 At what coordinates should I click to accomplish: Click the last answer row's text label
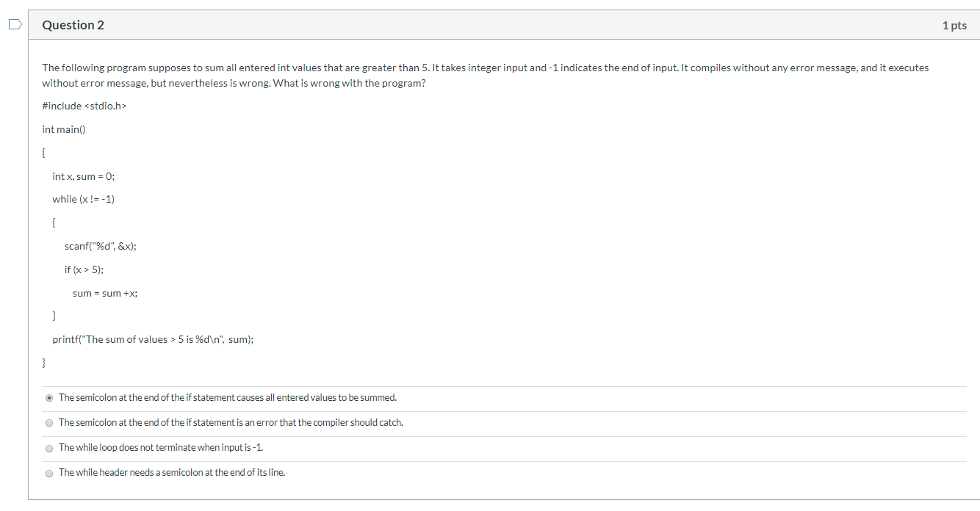(172, 472)
